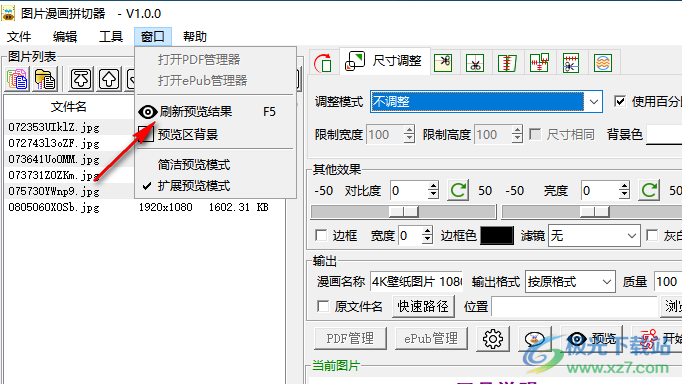The height and width of the screenshot is (384, 682).
Task: Increase 边框 宽度 with spinner up
Action: [427, 231]
